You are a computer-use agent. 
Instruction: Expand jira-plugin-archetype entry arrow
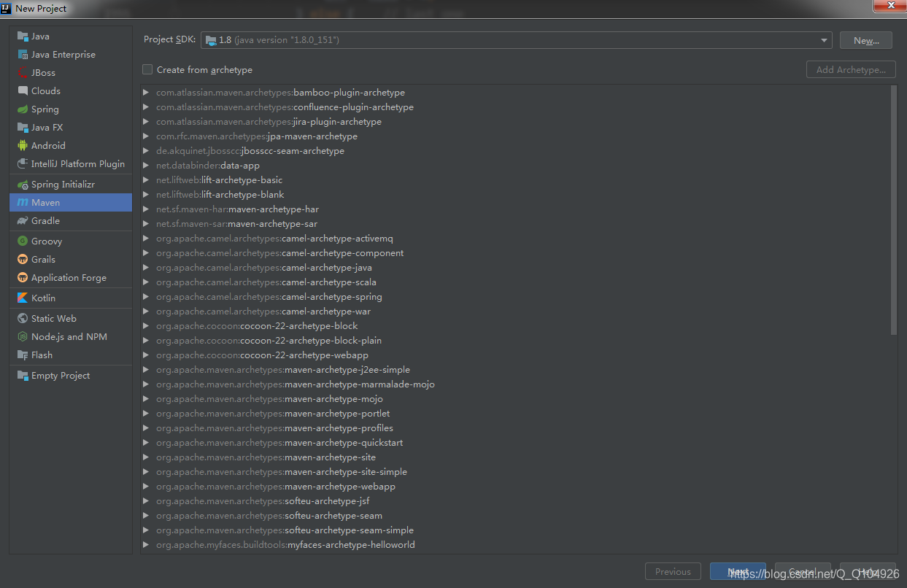(x=146, y=122)
